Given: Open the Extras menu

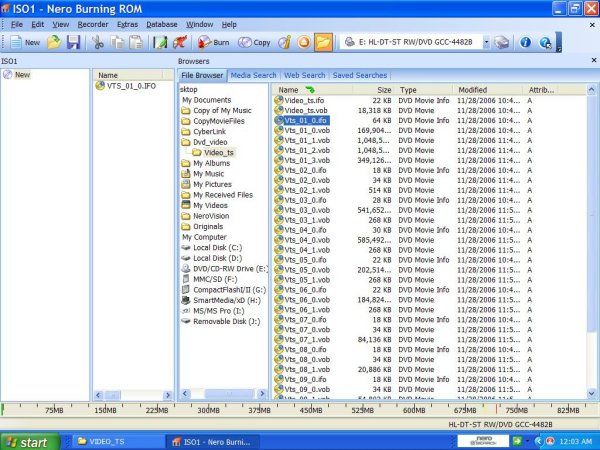Looking at the screenshot, I should pos(127,24).
